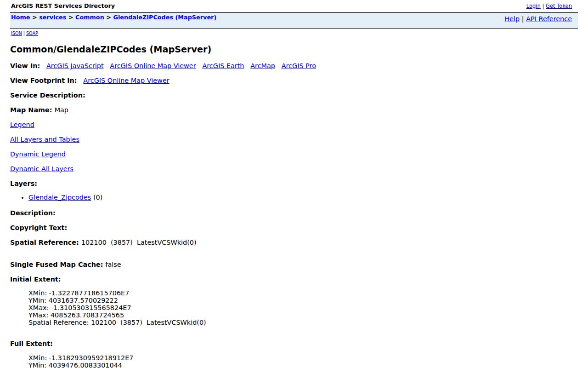Open the Legend link
588x368 pixels.
coord(22,125)
